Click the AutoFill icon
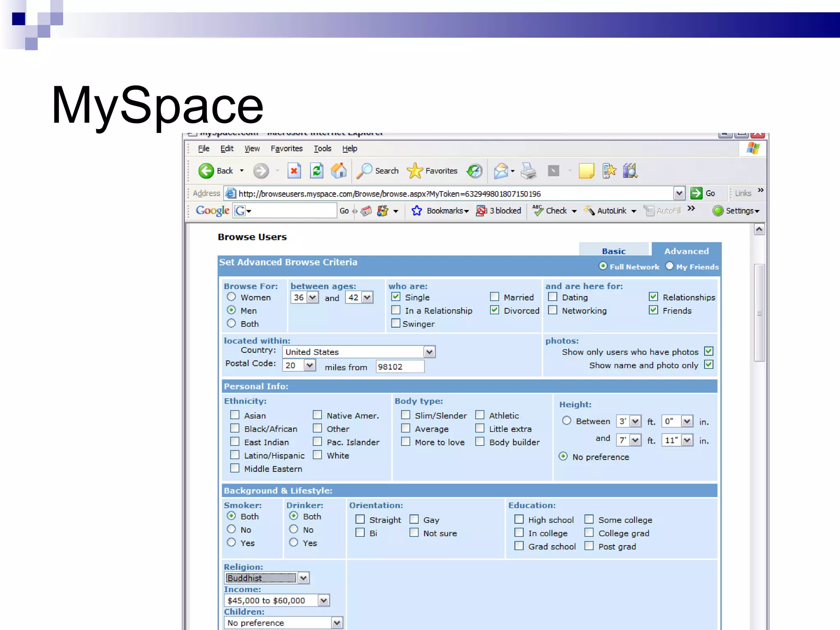The width and height of the screenshot is (840, 630). 649,210
